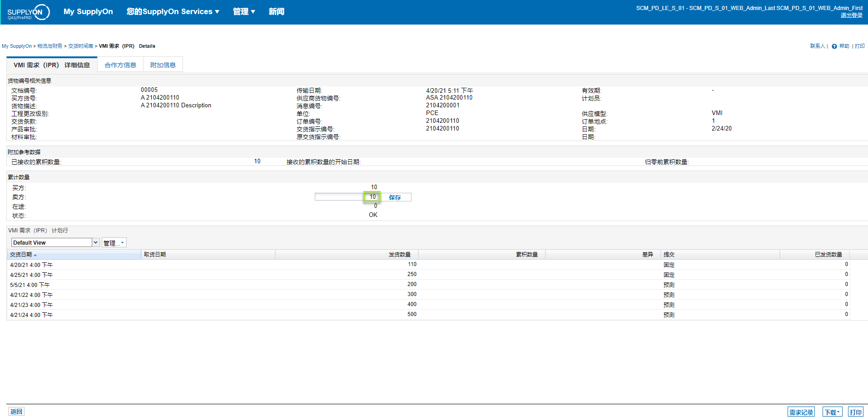Click the bottom 打印 button
Screen dimensions: 868x417
(x=856, y=412)
